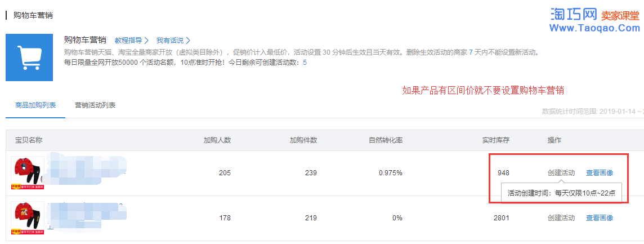Click the 实时库存 column header
This screenshot has width=644, height=244.
(x=496, y=140)
